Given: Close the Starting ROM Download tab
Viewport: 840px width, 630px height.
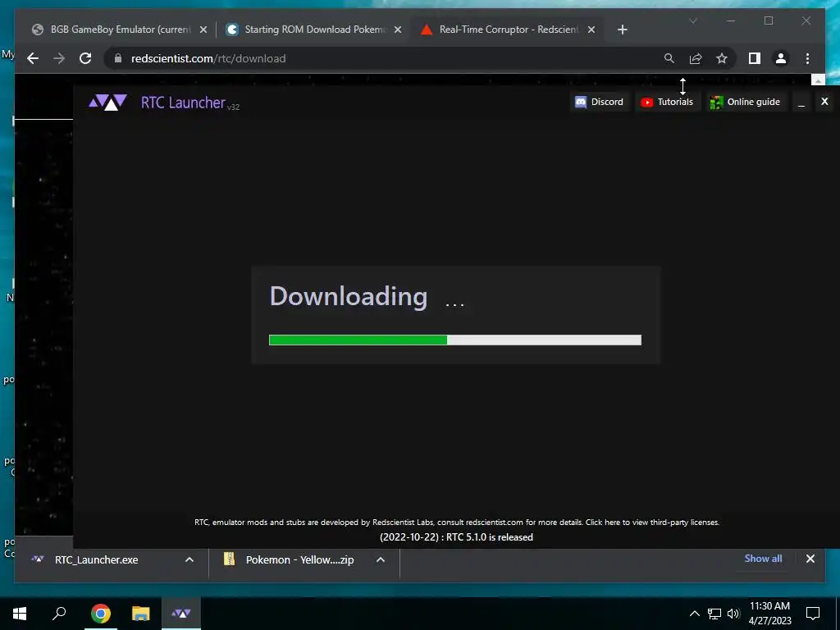Looking at the screenshot, I should (x=398, y=30).
